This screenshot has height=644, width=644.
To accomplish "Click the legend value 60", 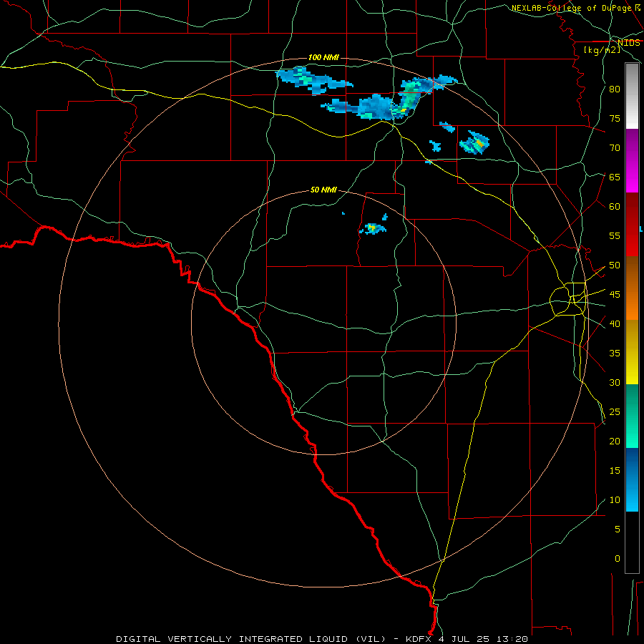I will point(615,207).
